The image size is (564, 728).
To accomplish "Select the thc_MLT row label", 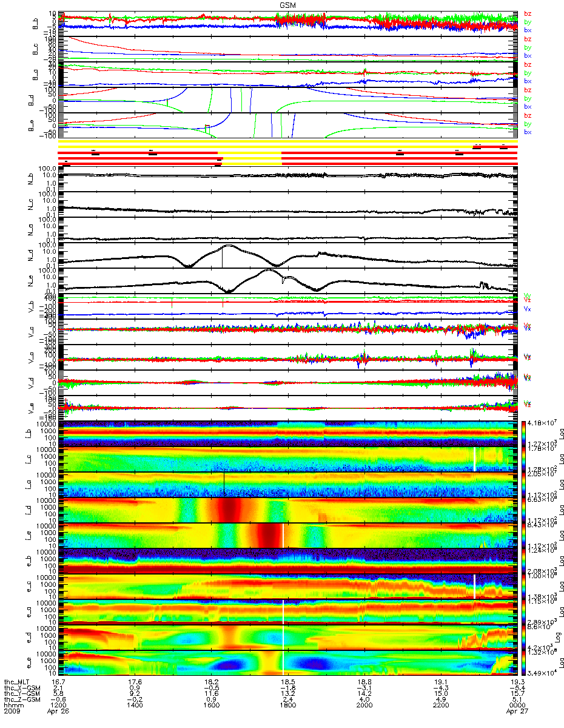I will pyautogui.click(x=18, y=682).
